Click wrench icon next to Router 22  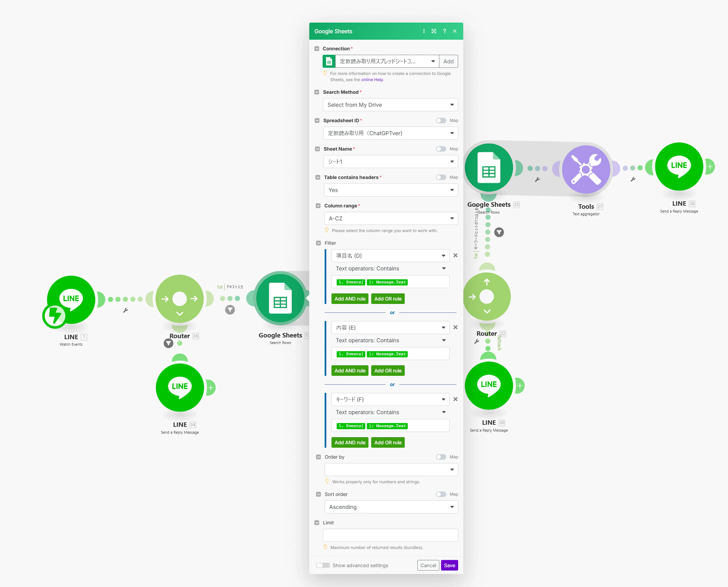pyautogui.click(x=476, y=342)
